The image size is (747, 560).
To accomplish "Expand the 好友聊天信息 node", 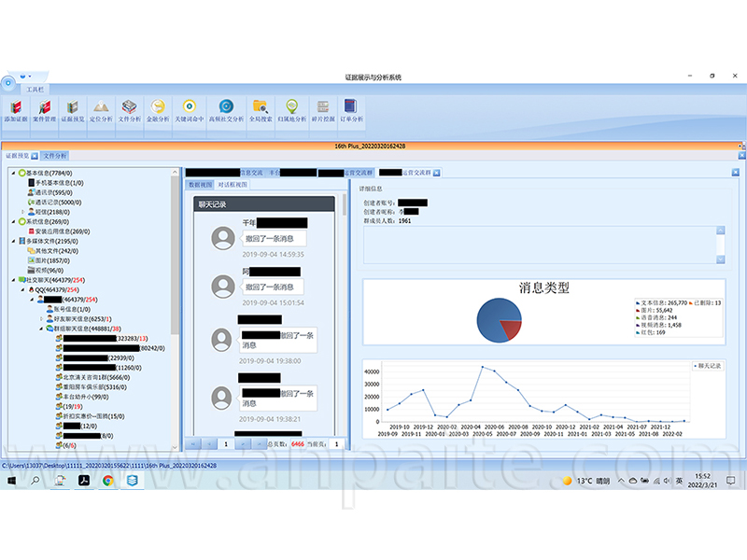I will tap(41, 318).
